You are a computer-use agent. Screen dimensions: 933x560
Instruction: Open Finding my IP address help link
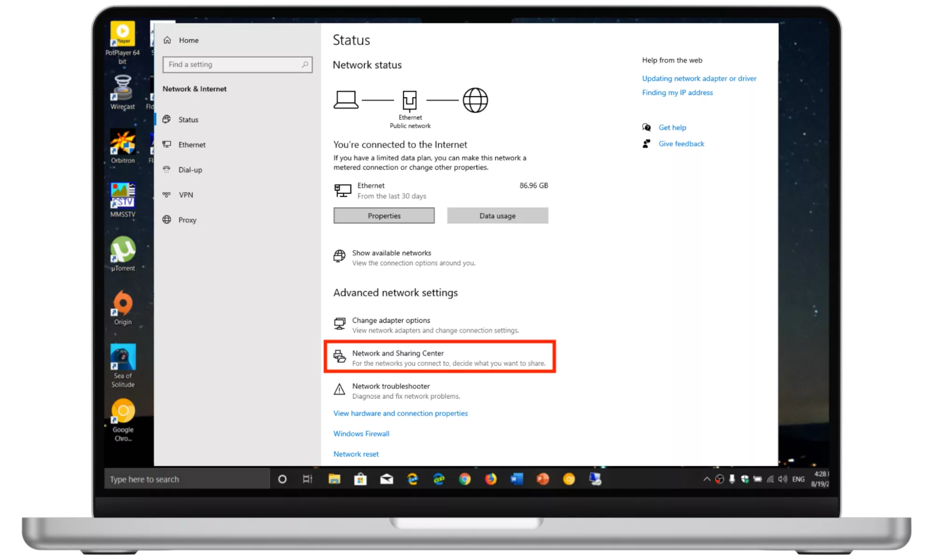coord(677,92)
